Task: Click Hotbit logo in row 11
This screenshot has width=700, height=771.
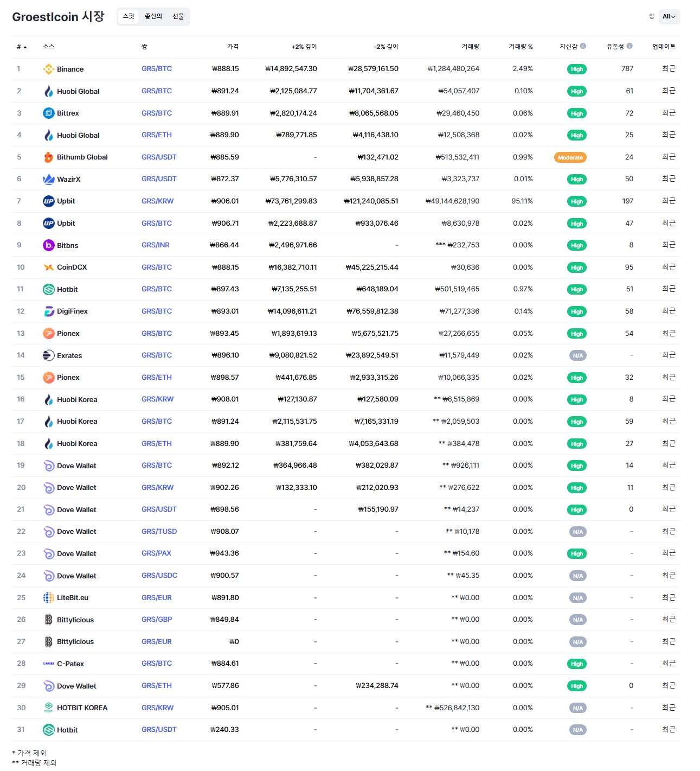Action: click(x=48, y=289)
